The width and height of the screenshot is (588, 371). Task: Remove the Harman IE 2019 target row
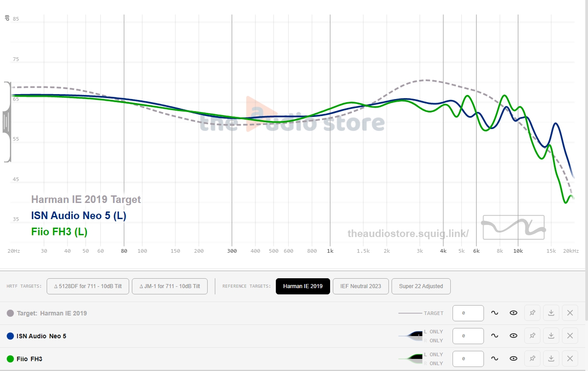(570, 313)
